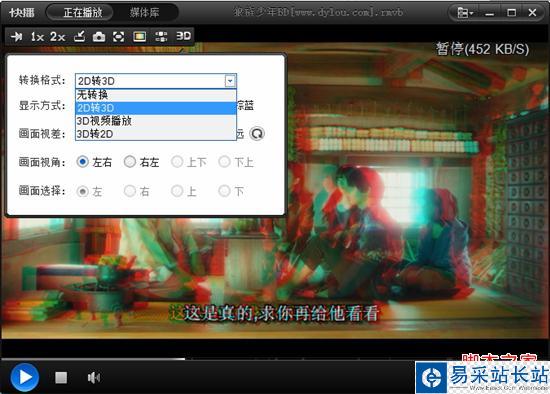
Task: Open the 媒体库 tab
Action: (145, 13)
